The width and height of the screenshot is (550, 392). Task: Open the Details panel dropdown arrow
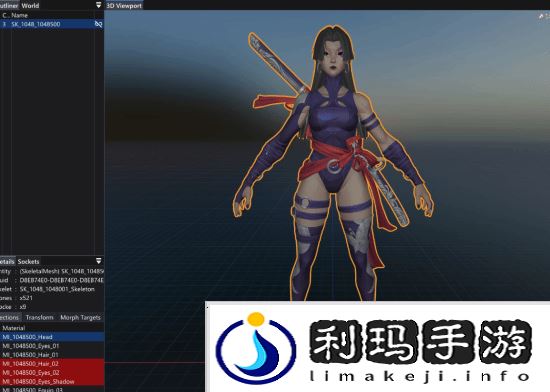tap(99, 261)
